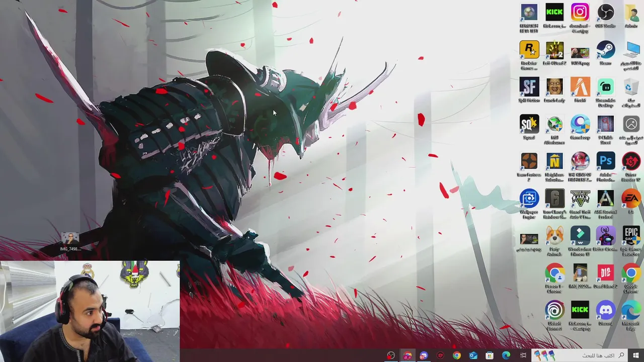Open the Better-Crew Among Us shortcut

(605, 239)
